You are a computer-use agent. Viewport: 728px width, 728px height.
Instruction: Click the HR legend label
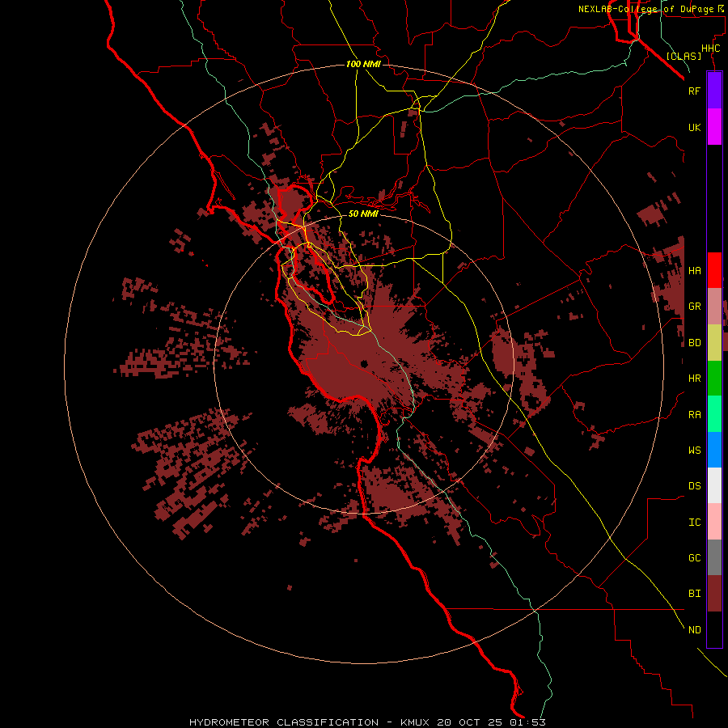pos(694,379)
